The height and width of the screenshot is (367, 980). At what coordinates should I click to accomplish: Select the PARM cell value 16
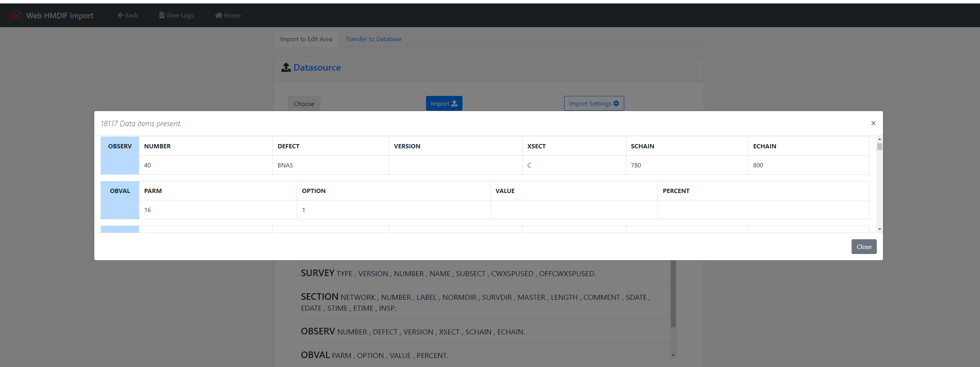click(x=218, y=210)
